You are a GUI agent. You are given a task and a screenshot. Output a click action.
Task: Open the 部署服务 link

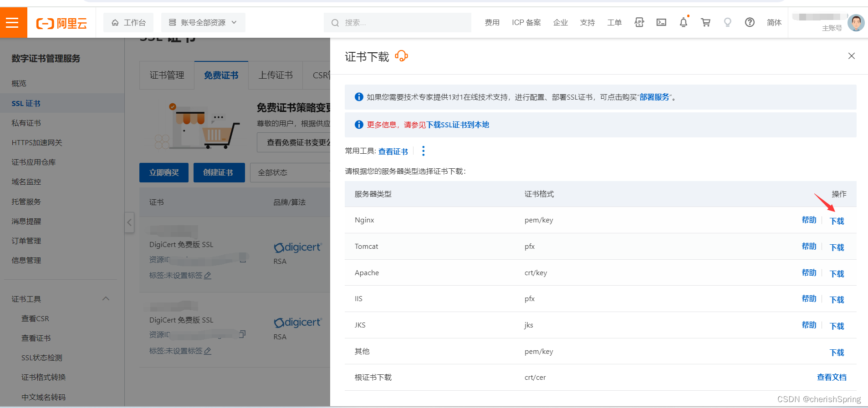tap(654, 97)
